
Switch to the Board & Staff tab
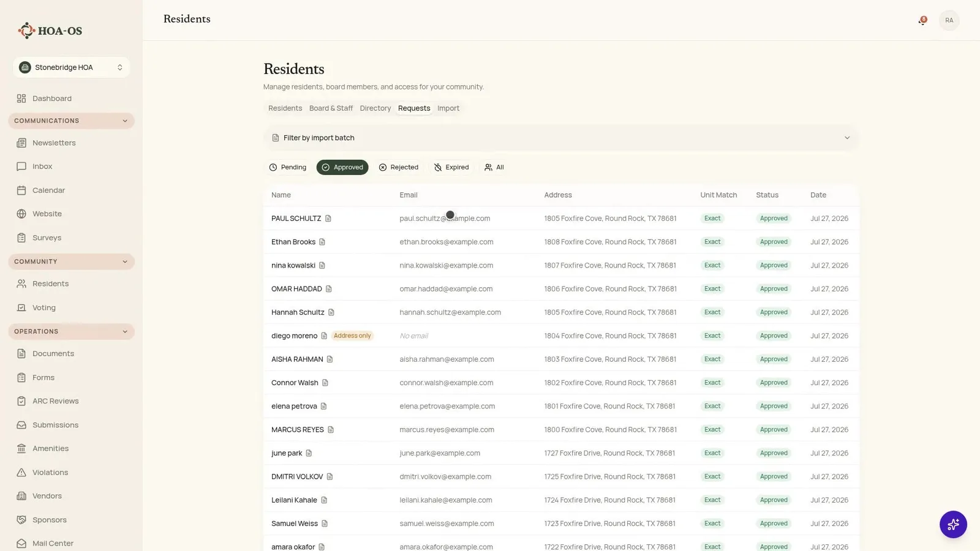tap(331, 108)
